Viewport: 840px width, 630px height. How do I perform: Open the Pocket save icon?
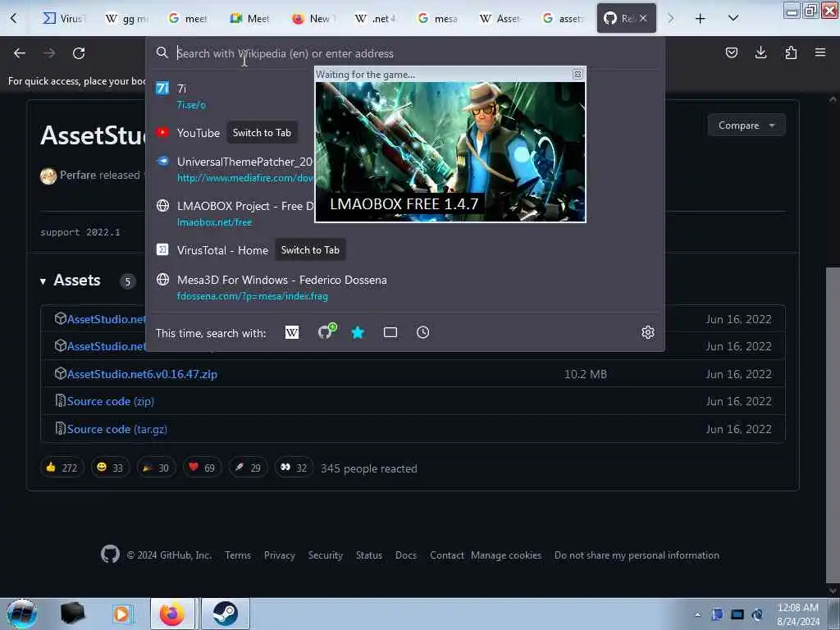[731, 52]
